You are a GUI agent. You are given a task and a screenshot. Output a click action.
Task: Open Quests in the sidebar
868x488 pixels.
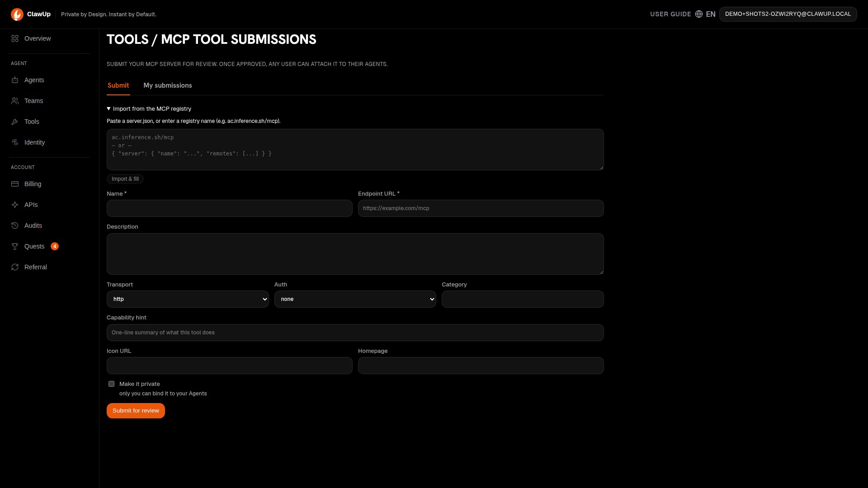tap(50, 246)
